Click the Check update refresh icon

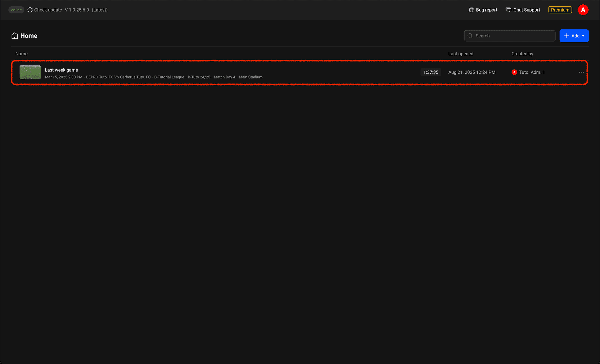point(30,10)
